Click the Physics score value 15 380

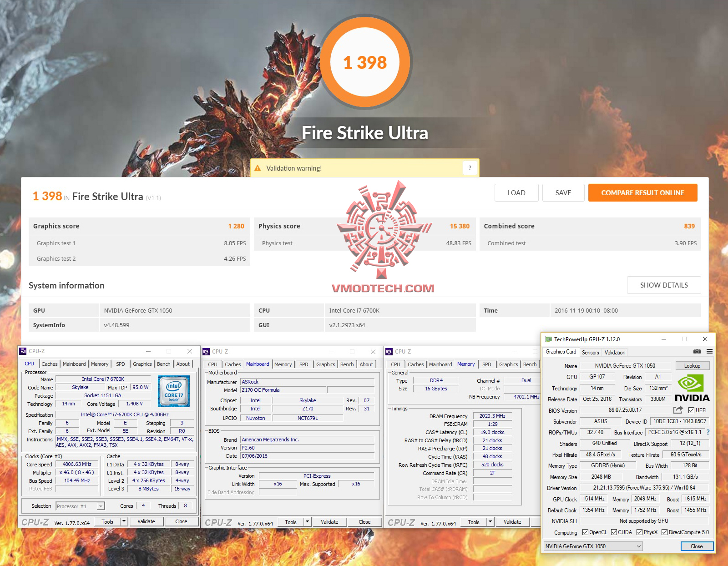[460, 226]
